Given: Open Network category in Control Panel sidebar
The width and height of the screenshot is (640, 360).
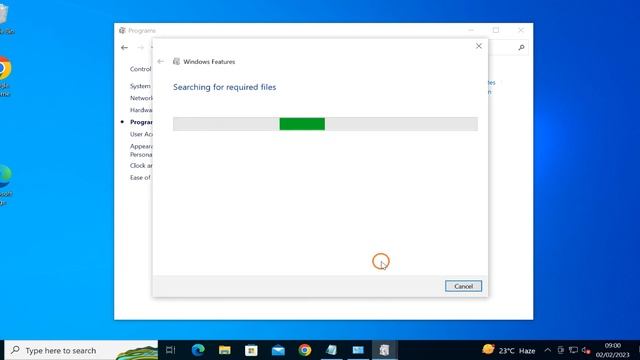Looking at the screenshot, I should (x=141, y=98).
